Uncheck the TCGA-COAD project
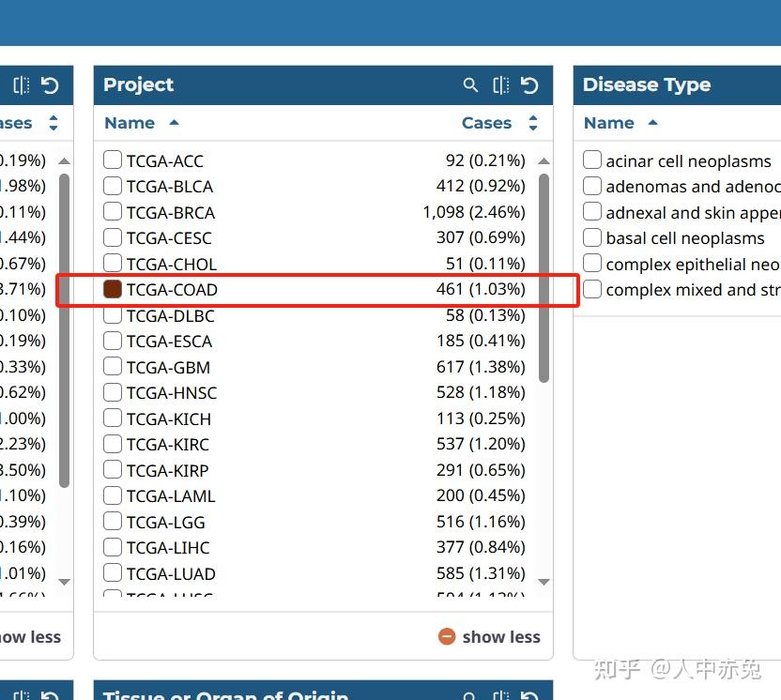The image size is (781, 700). [112, 289]
